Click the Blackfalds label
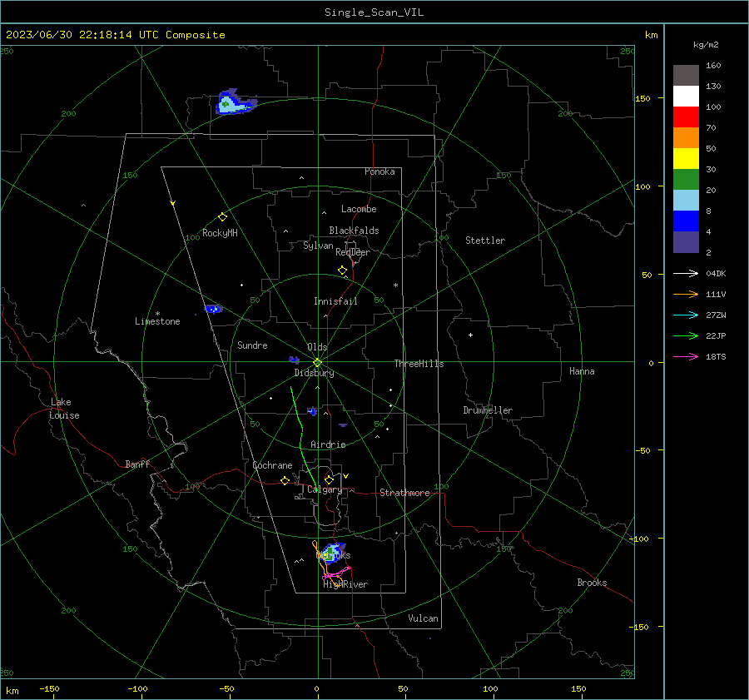Image resolution: width=749 pixels, height=700 pixels. 354,231
